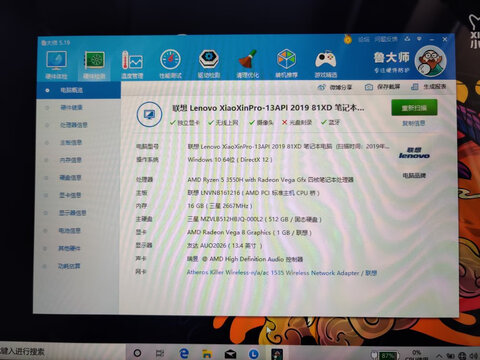
Task: Open the blue L app on taskbar
Action: tap(254, 354)
